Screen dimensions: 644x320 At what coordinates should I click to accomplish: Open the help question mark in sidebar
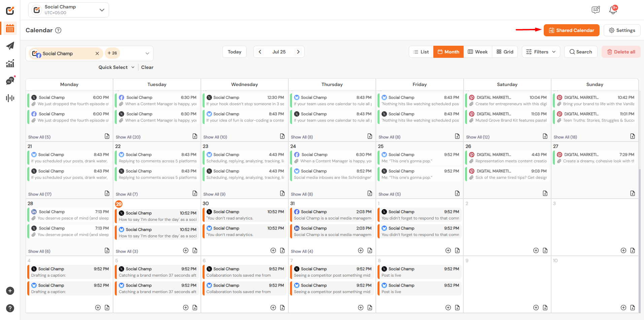tap(10, 308)
